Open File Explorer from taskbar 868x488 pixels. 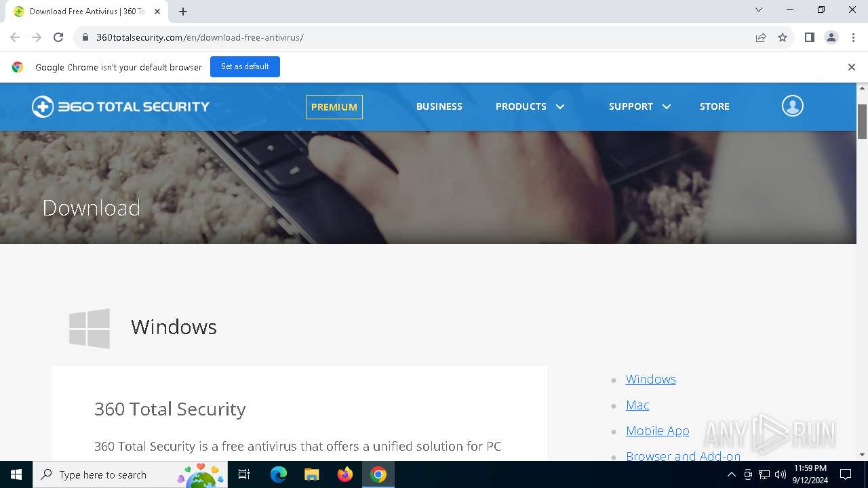pos(311,474)
